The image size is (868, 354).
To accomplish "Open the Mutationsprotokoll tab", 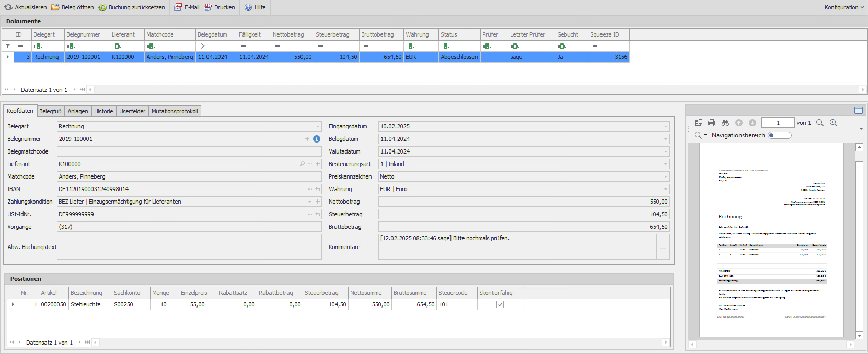I will point(175,111).
